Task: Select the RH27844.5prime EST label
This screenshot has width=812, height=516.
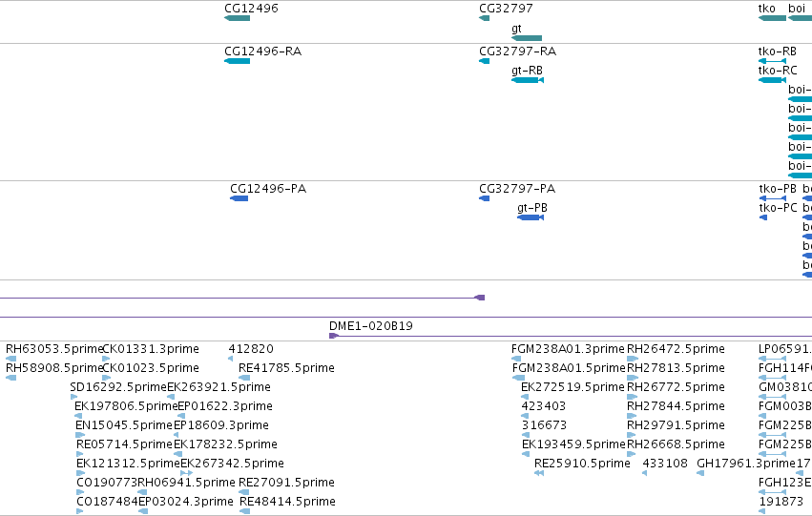Action: [676, 406]
